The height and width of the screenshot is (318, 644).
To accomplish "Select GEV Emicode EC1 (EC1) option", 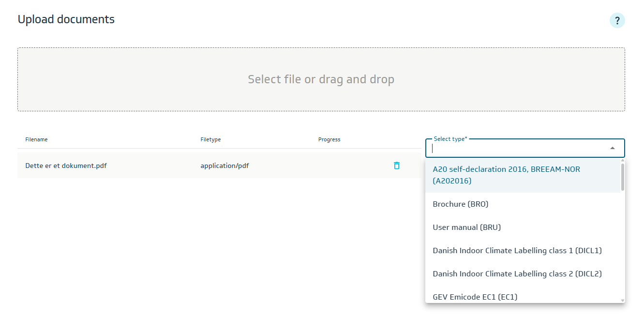I will 475,297.
